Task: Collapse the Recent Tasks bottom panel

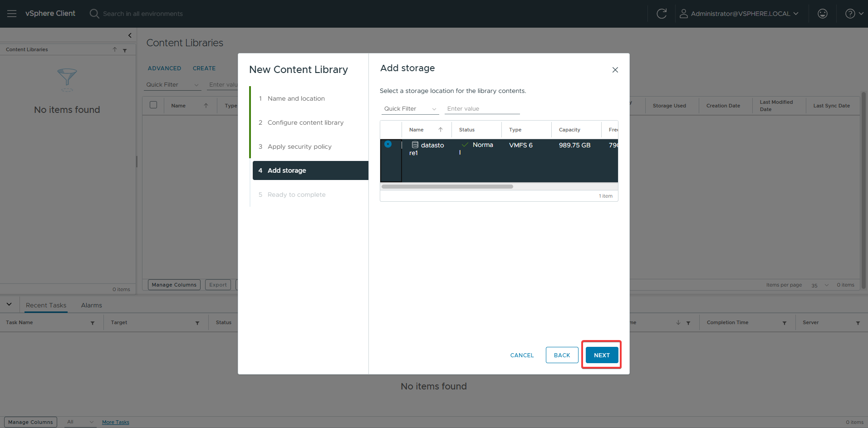Action: pos(9,304)
